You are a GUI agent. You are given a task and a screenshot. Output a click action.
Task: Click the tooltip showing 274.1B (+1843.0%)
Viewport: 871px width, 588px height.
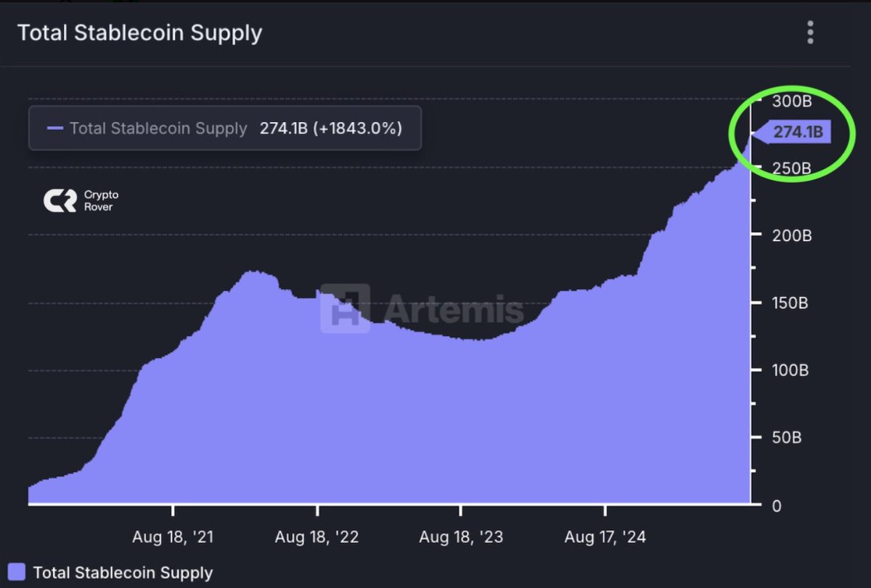(225, 128)
